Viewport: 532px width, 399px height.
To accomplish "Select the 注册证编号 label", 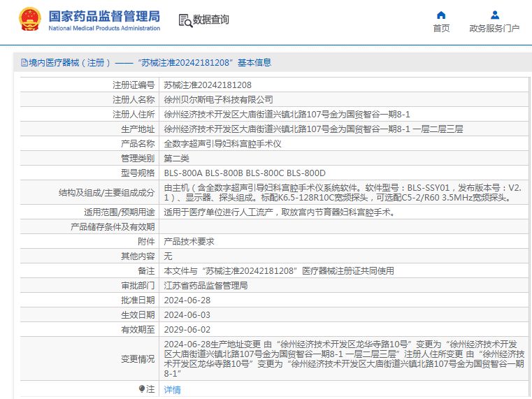I will coord(134,85).
